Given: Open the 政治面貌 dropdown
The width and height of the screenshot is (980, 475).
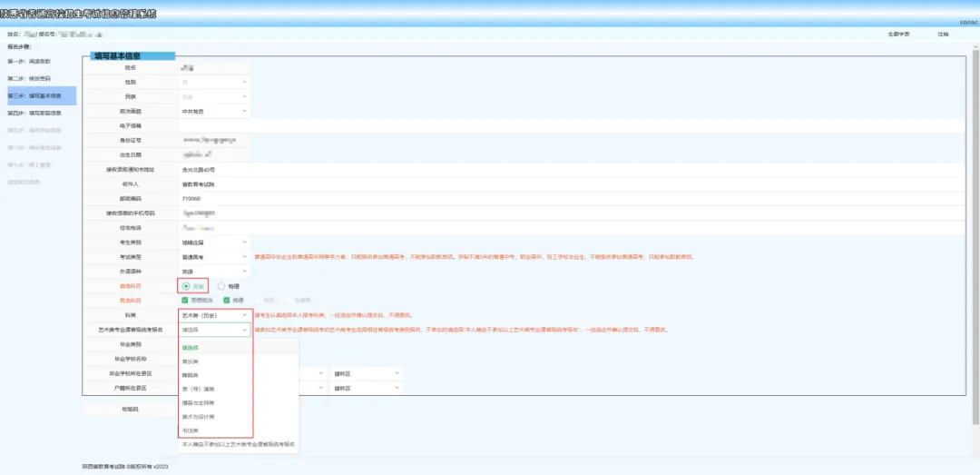Looking at the screenshot, I should [214, 111].
